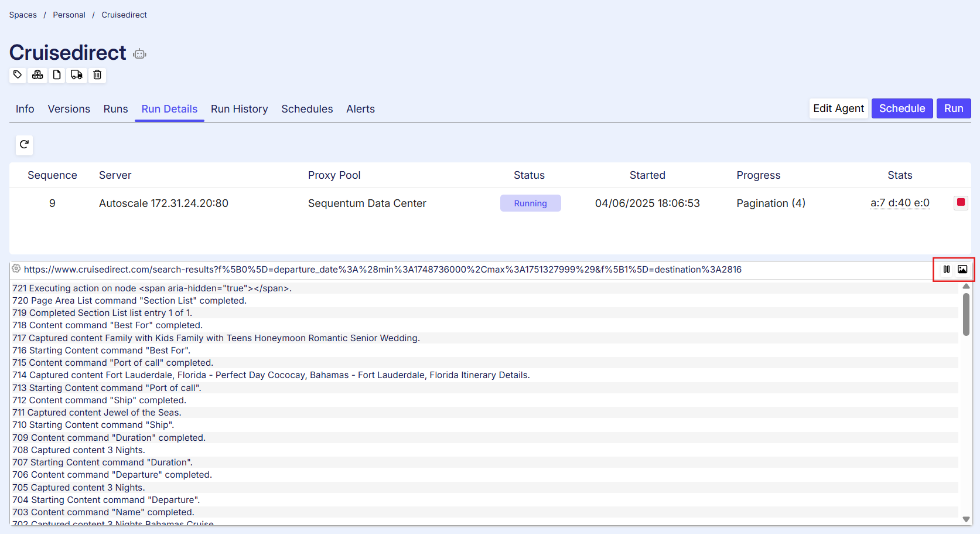The height and width of the screenshot is (534, 980).
Task: Click the tag icon under the Cruisedirect title
Action: coord(18,74)
